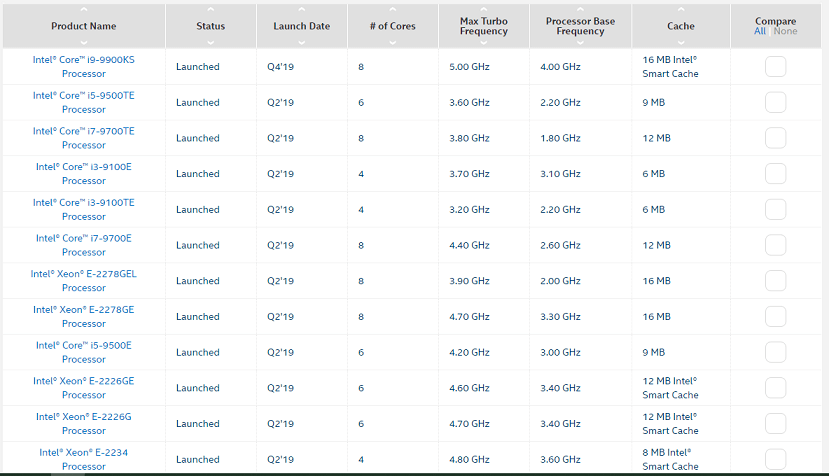Open Intel Xeon E-2226G Processor link
This screenshot has height=476, width=829.
[84, 424]
